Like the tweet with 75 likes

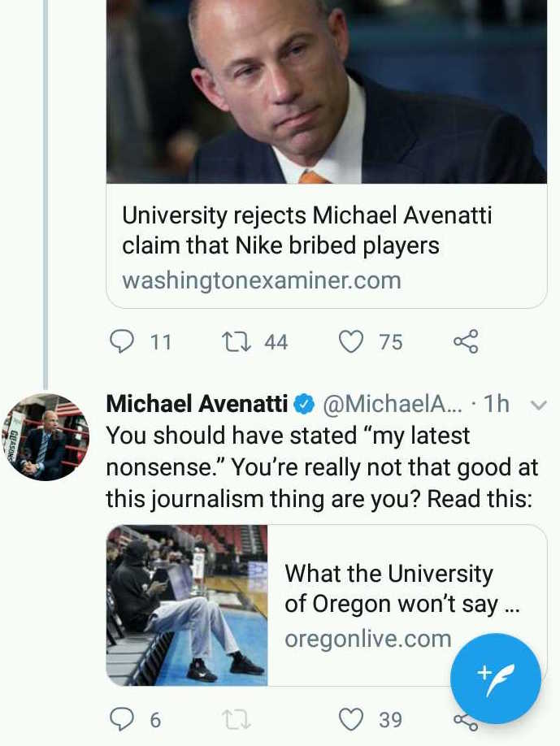350,341
